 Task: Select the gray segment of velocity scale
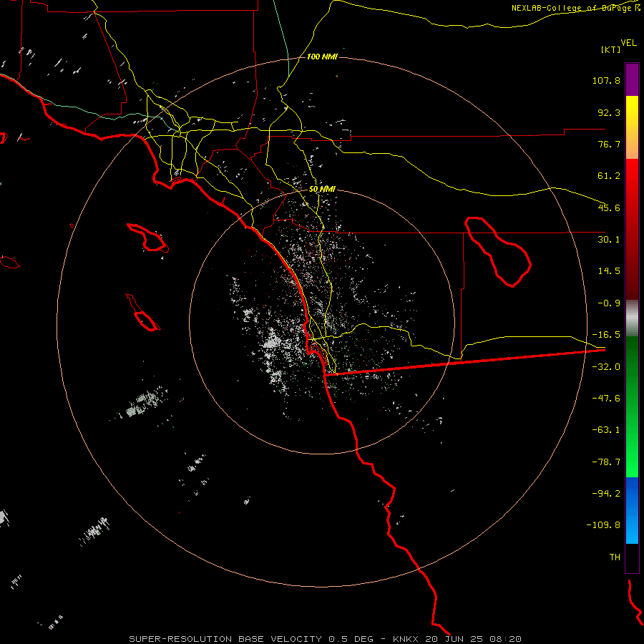632,318
